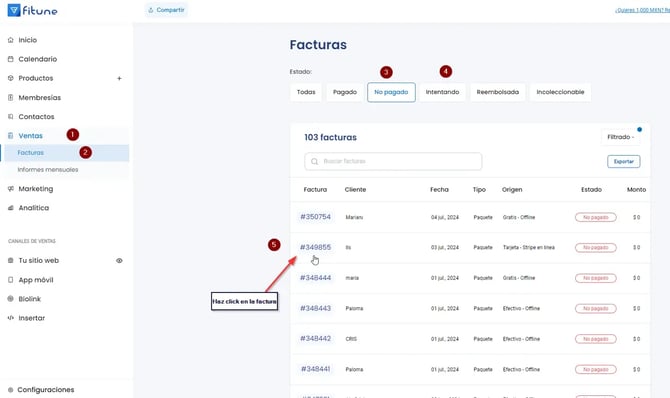Click the '03 jul., 2024' date cell
Image resolution: width=670 pixels, height=398 pixels.
coord(445,248)
